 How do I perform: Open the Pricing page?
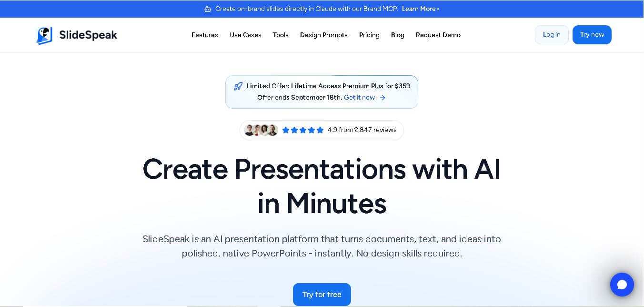pyautogui.click(x=369, y=35)
